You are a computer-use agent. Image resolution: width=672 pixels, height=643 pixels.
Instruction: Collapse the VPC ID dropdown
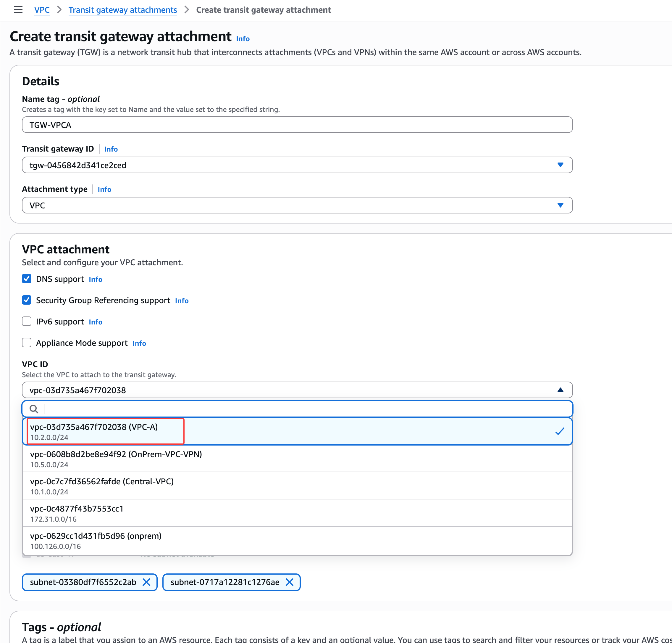pyautogui.click(x=560, y=390)
